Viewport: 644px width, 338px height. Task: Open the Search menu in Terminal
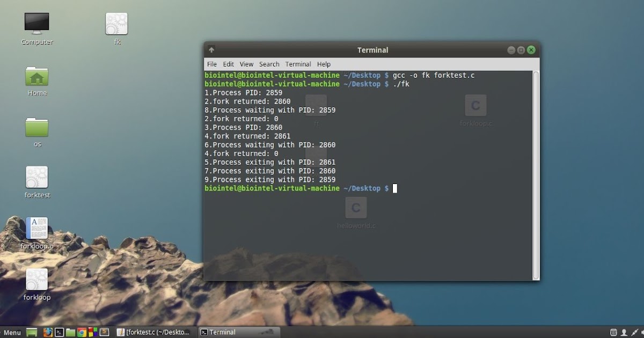269,64
